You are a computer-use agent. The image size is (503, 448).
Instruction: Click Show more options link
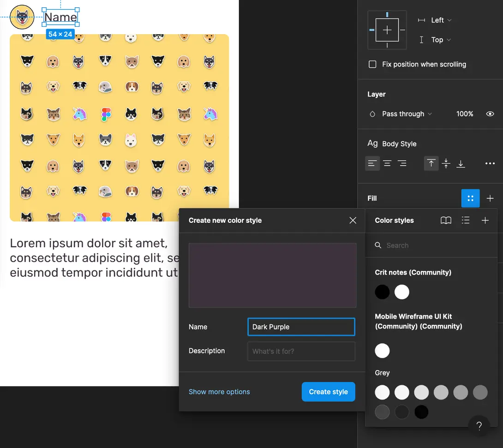tap(219, 392)
